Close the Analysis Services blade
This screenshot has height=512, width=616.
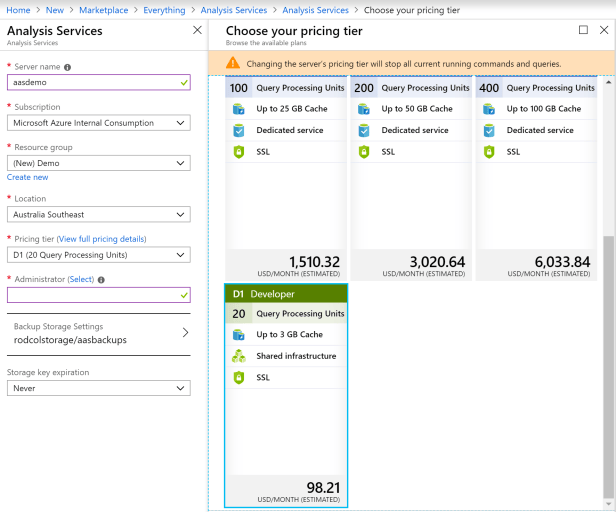[197, 30]
